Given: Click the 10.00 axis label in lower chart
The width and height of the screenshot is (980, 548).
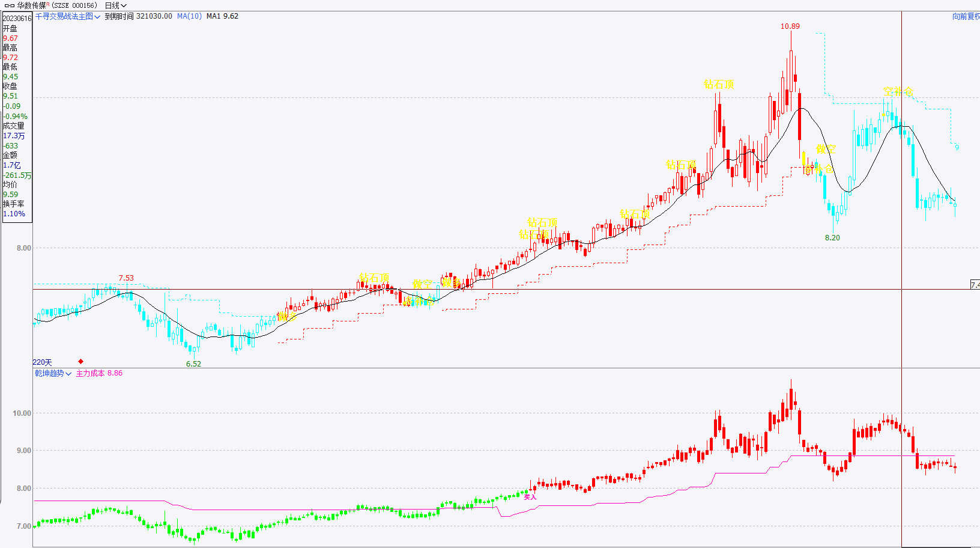Looking at the screenshot, I should (22, 413).
